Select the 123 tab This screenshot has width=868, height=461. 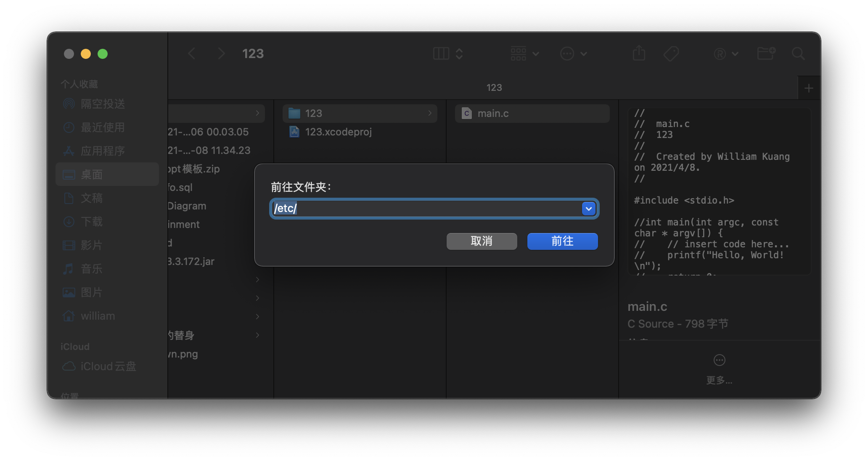[x=494, y=87]
